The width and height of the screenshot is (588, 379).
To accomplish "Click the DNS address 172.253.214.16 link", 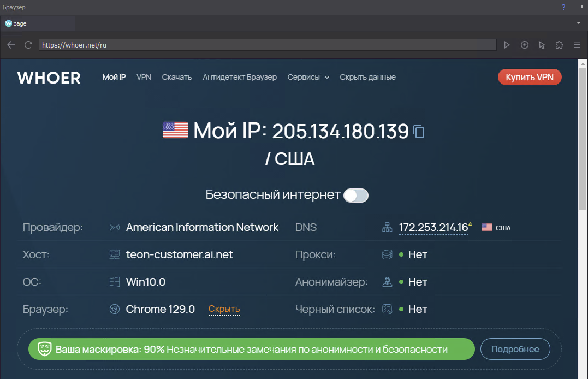I will (x=433, y=227).
